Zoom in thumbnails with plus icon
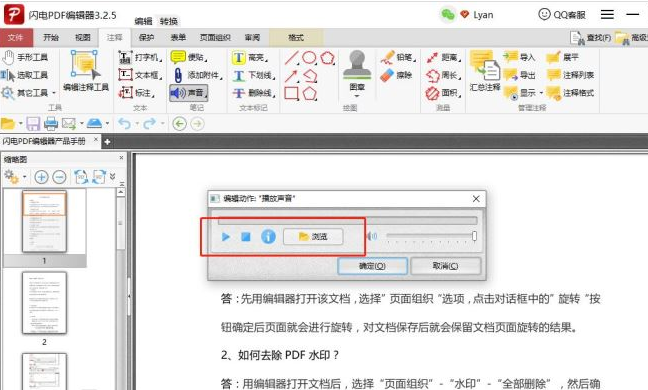 pyautogui.click(x=41, y=177)
